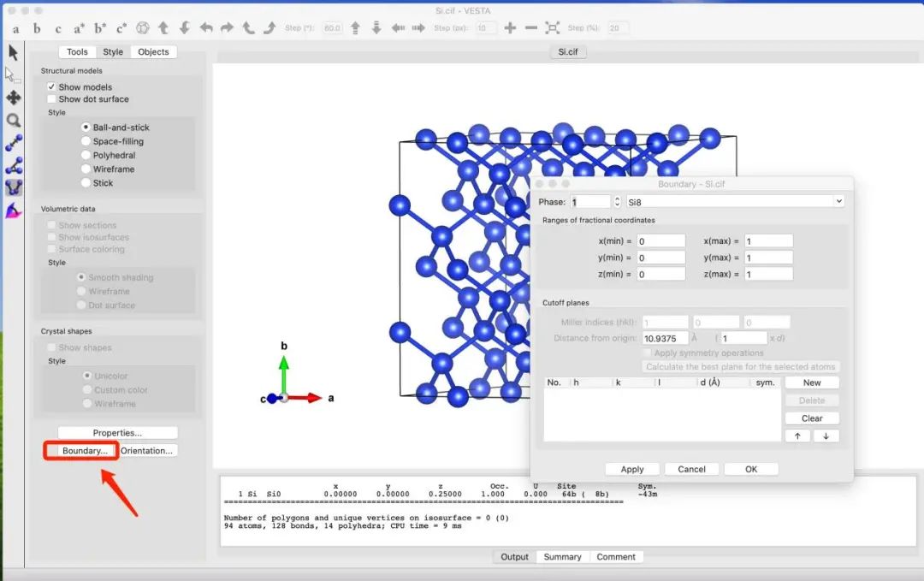View along the c* reciprocal axis
The image size is (924, 581).
pyautogui.click(x=121, y=28)
